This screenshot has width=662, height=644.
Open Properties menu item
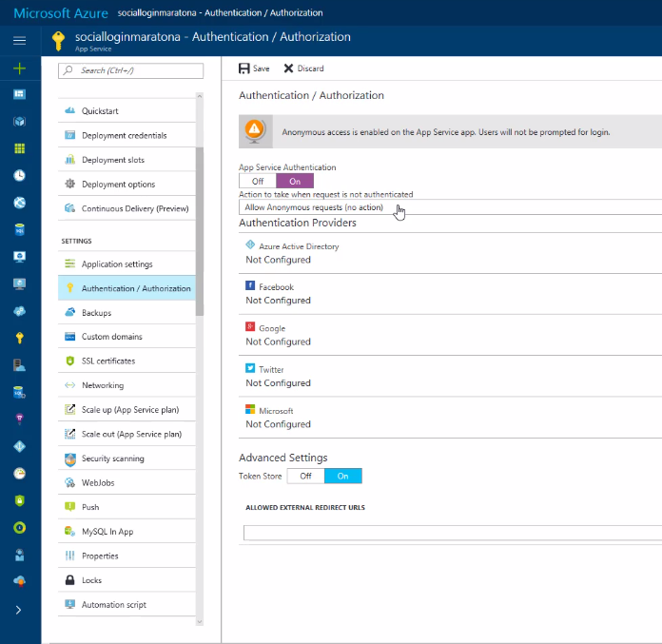pos(127,556)
